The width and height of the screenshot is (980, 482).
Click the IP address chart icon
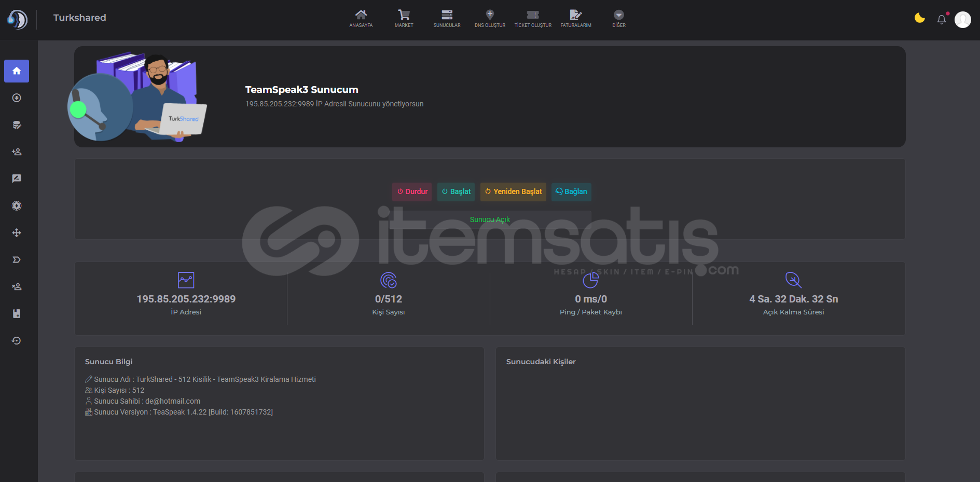tap(186, 280)
